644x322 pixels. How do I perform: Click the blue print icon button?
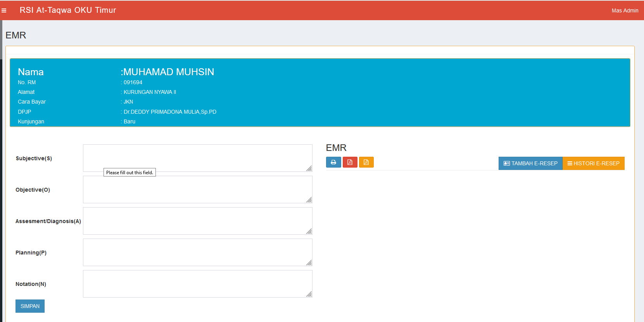(333, 162)
